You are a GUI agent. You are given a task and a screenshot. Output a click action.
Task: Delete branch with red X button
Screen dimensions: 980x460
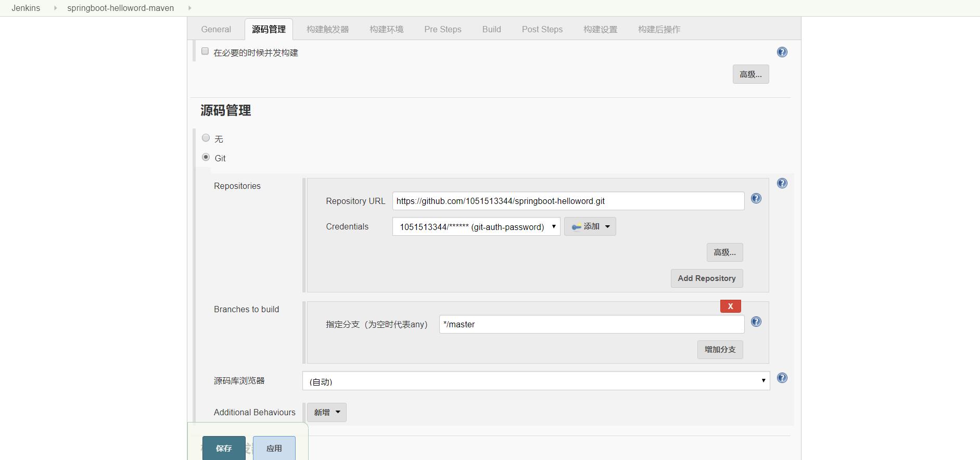(730, 306)
